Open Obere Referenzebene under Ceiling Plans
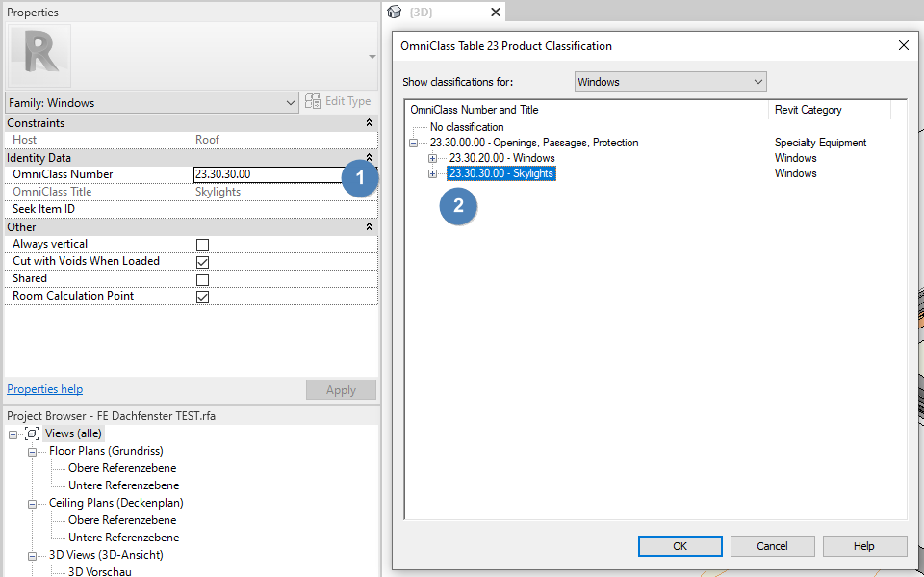 tap(122, 520)
